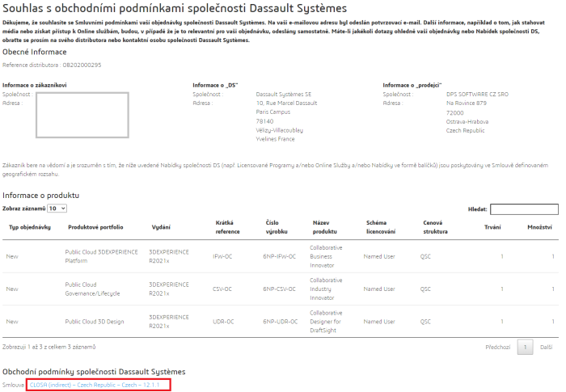Select 'Collaborative Business Innovator' product name
Viewport: 566px width, 392px height.
click(326, 256)
